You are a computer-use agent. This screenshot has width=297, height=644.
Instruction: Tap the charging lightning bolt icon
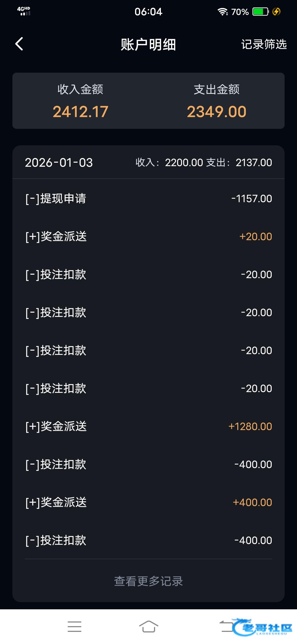pyautogui.click(x=276, y=12)
